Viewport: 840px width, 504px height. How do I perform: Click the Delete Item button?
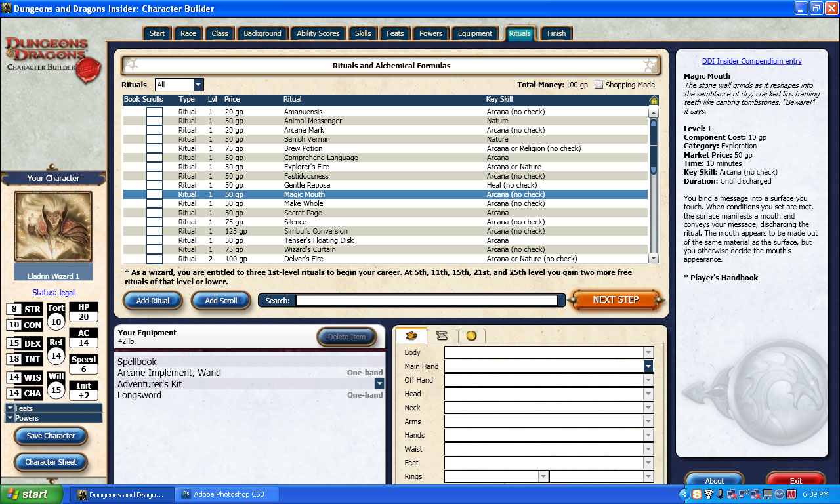[347, 337]
